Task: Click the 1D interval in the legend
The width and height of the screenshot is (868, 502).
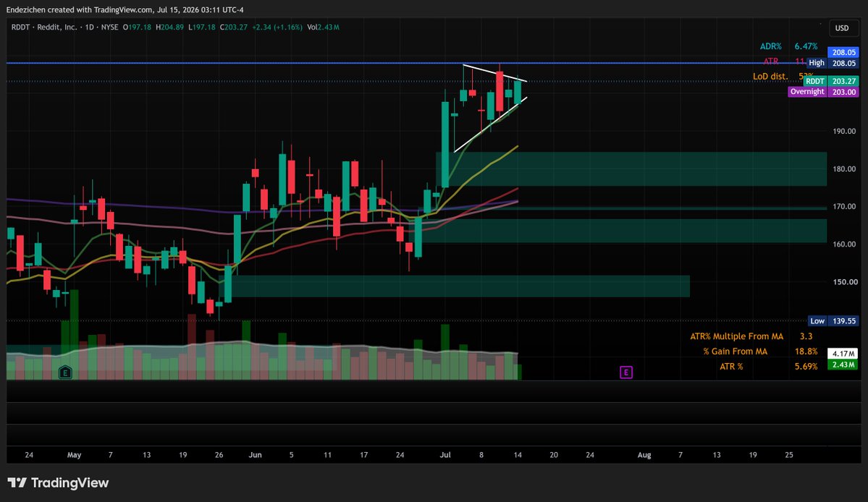Action: (x=89, y=27)
